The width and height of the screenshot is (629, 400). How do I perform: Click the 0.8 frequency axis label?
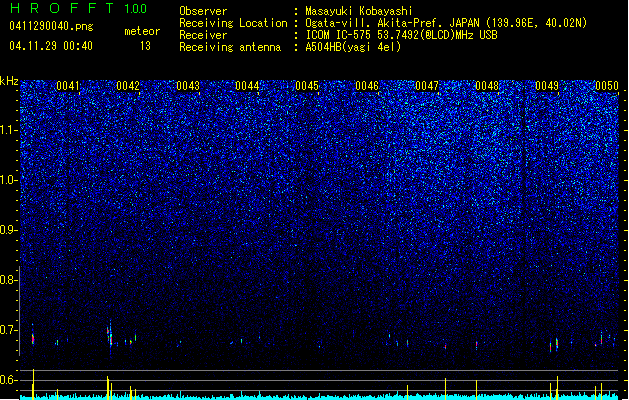[x=9, y=280]
